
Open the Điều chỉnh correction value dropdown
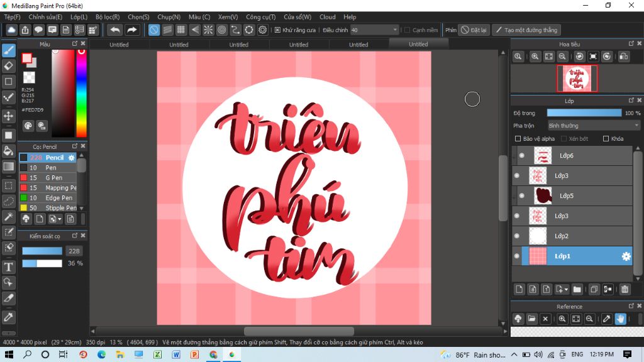click(x=375, y=30)
